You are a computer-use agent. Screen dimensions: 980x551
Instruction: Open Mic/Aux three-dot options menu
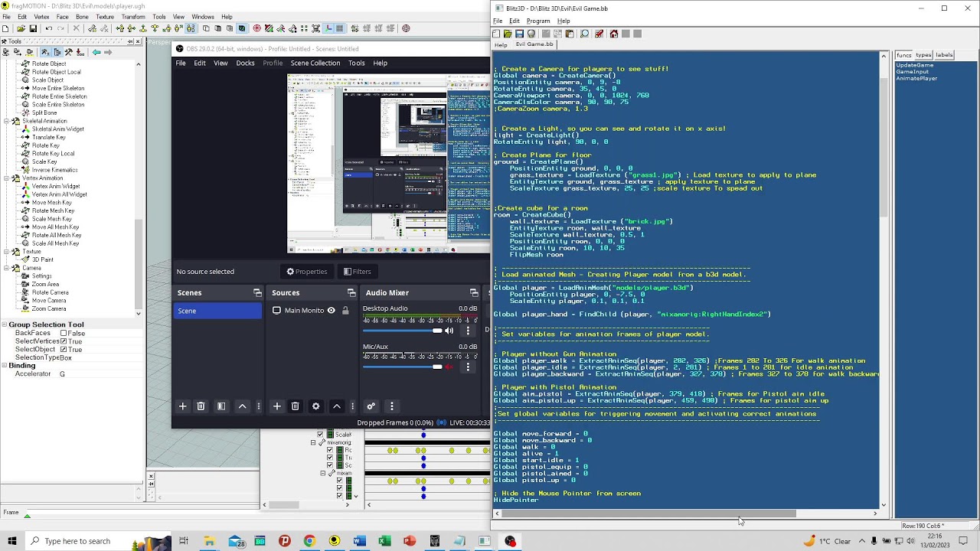pos(468,367)
